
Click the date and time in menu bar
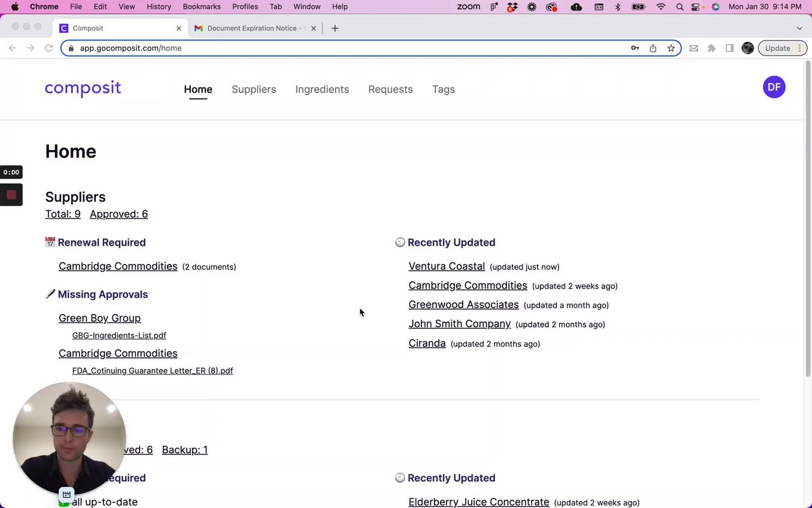click(x=765, y=6)
